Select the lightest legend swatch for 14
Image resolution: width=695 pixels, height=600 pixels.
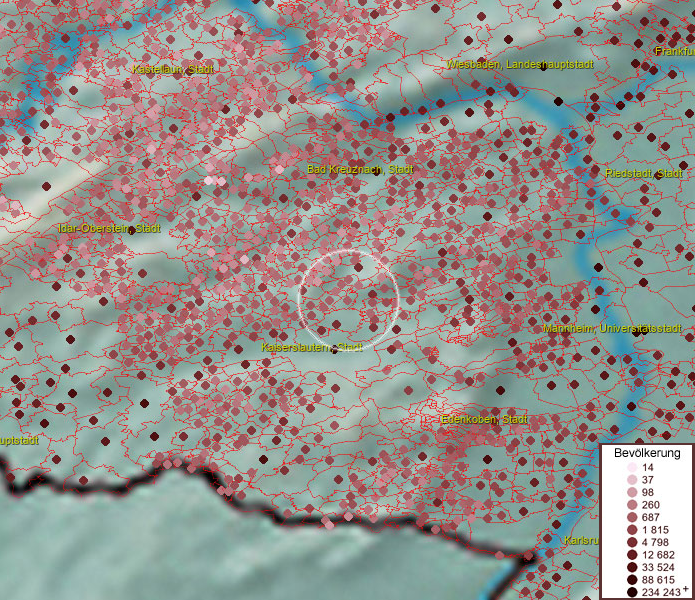point(632,467)
